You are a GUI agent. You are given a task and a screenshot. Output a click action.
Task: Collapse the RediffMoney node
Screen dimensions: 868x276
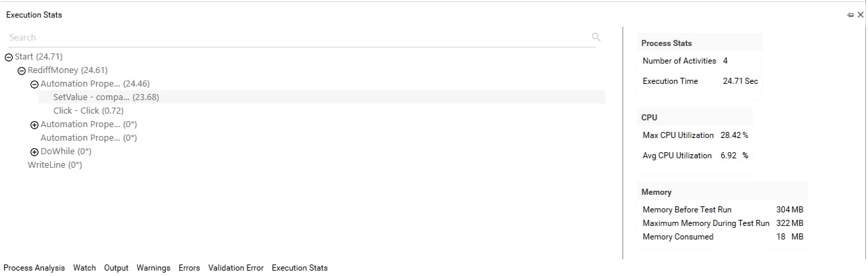22,70
